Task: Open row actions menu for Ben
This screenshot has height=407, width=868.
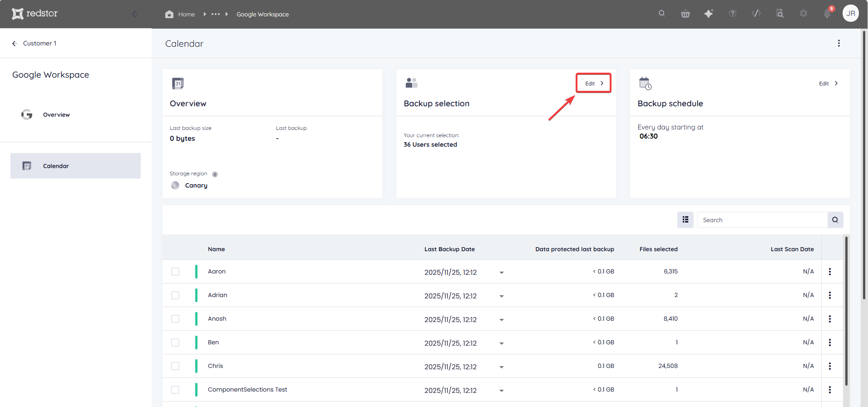Action: pos(830,342)
